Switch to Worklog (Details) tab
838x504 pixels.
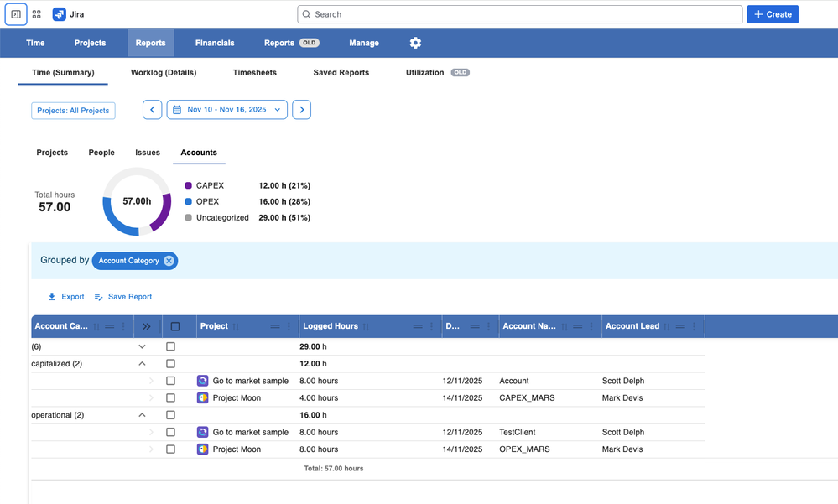[164, 73]
